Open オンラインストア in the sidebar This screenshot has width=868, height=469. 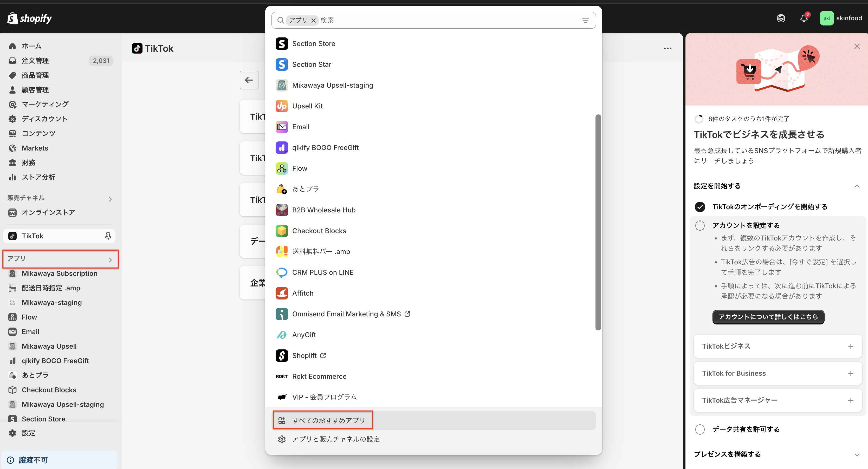click(x=59, y=213)
